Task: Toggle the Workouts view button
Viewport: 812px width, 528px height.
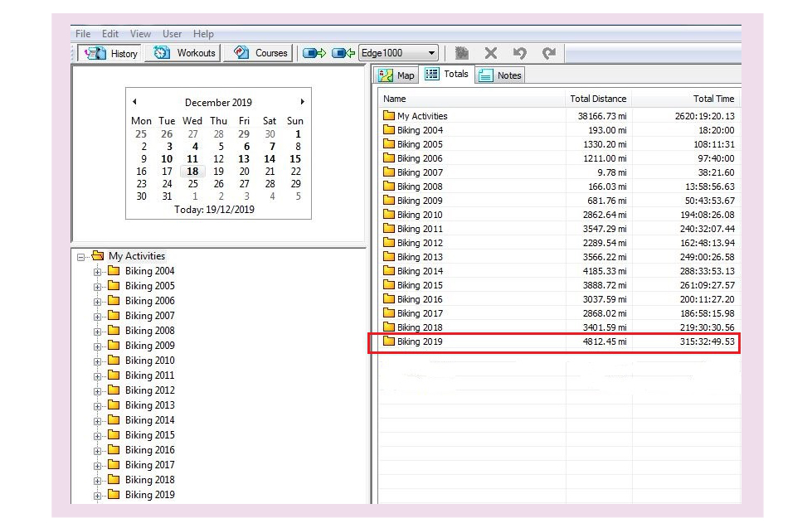Action: 185,53
